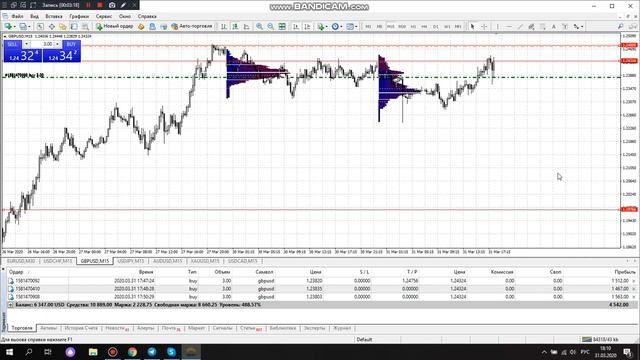
Task: Open Telegram from the taskbar
Action: (x=152, y=352)
